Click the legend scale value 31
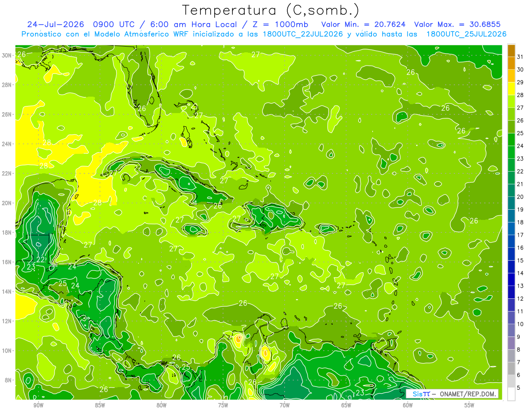Viewport: 532px width, 411px height. [520, 57]
